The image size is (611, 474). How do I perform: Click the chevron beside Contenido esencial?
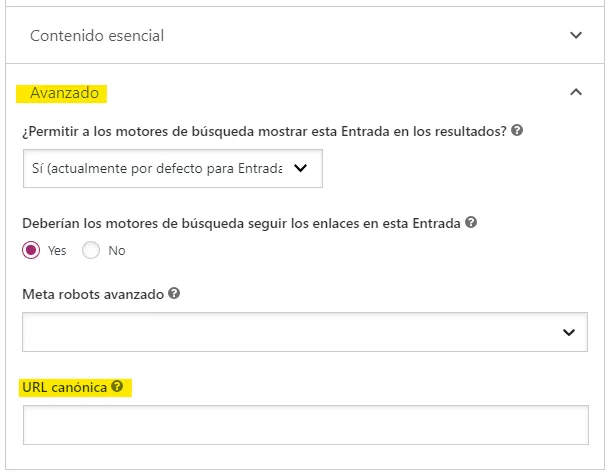(576, 35)
